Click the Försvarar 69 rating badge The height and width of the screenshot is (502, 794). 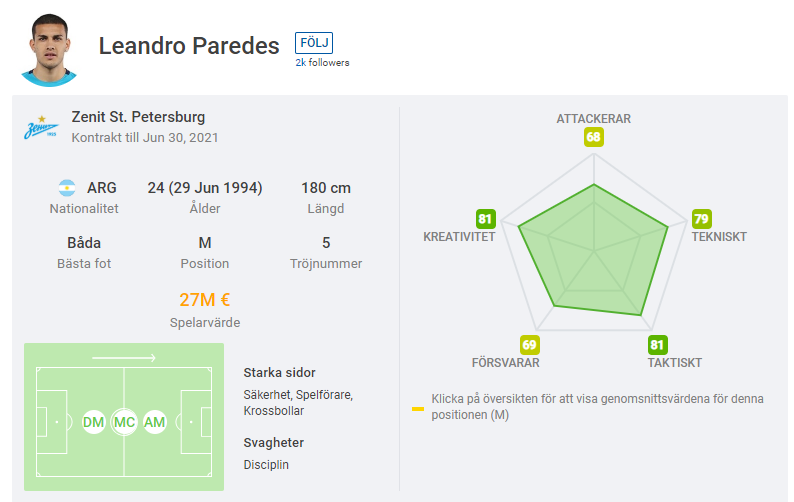pos(529,345)
